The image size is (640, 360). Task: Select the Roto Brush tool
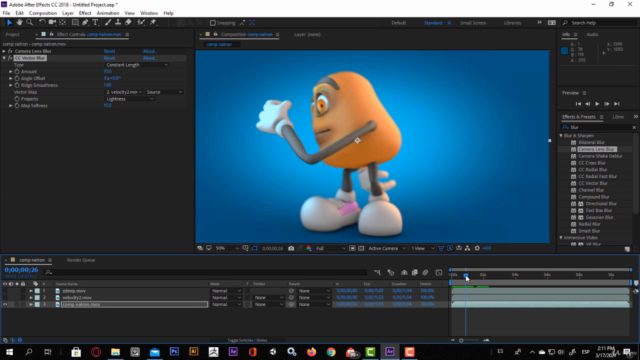tap(141, 22)
